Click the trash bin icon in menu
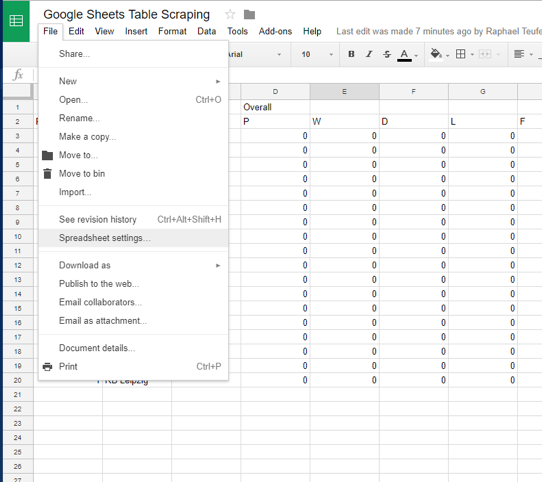Image resolution: width=542 pixels, height=482 pixels. tap(47, 174)
